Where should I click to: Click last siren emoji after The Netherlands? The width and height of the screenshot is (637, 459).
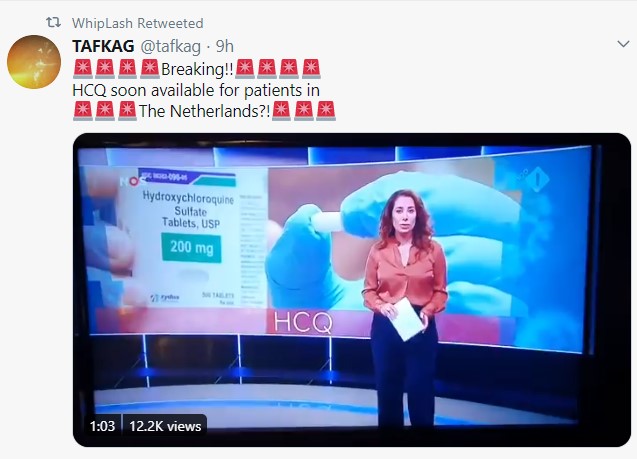tap(326, 111)
